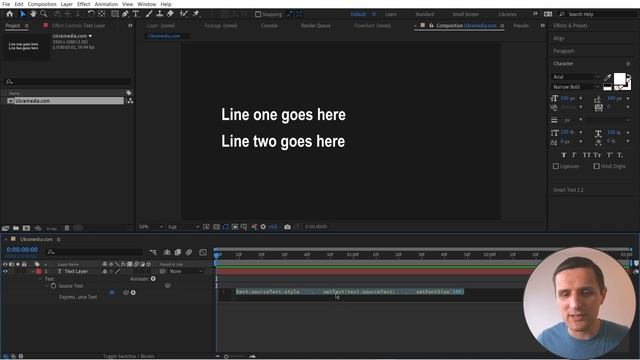This screenshot has height=360, width=640.
Task: Expand the Effects & Presets panel
Action: click(x=571, y=25)
